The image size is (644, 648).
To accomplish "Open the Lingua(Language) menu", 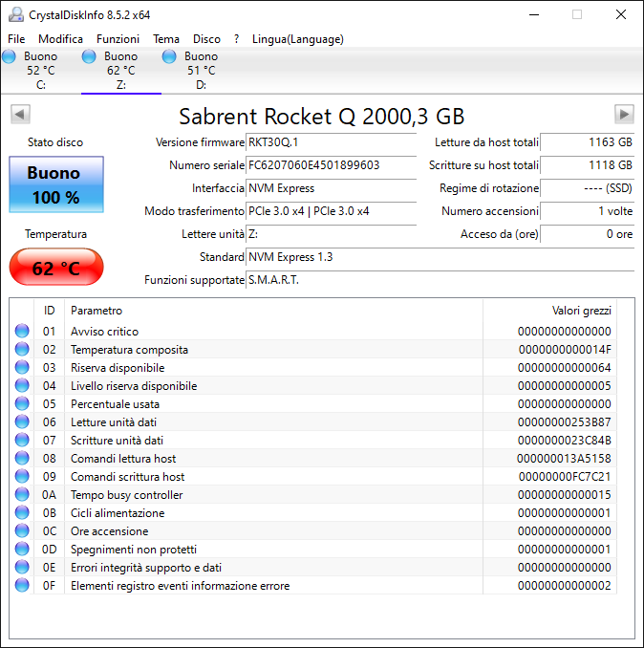I will pyautogui.click(x=298, y=39).
